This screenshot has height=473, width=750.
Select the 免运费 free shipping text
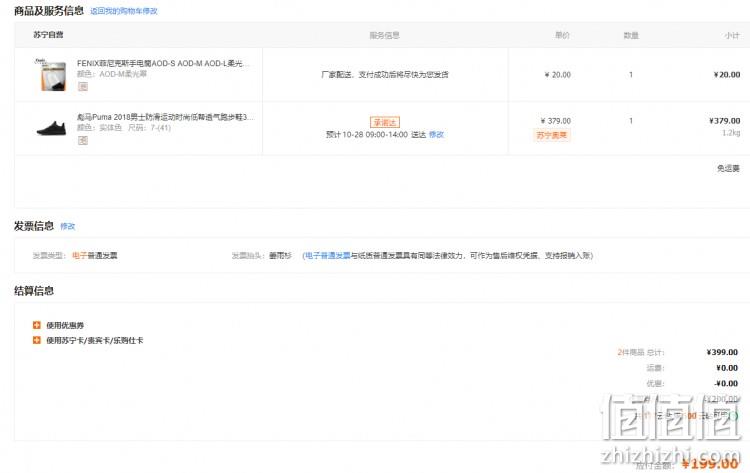pyautogui.click(x=728, y=168)
